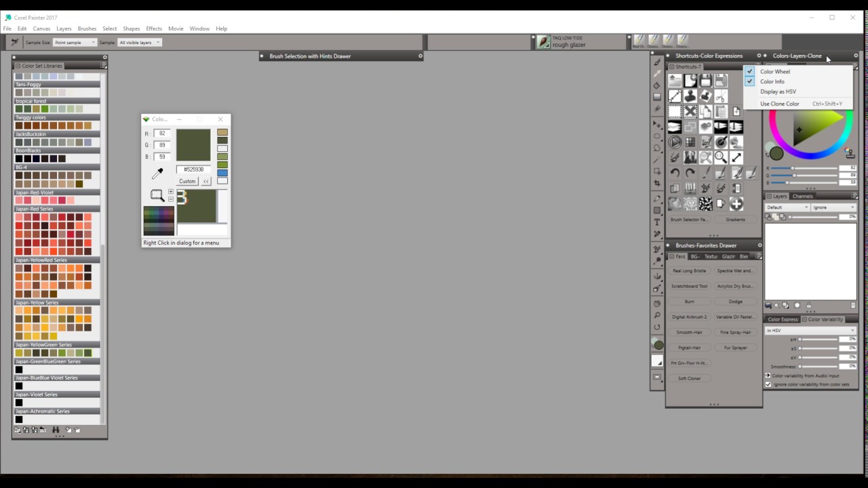Open the Sample Size dropdown

tap(75, 42)
